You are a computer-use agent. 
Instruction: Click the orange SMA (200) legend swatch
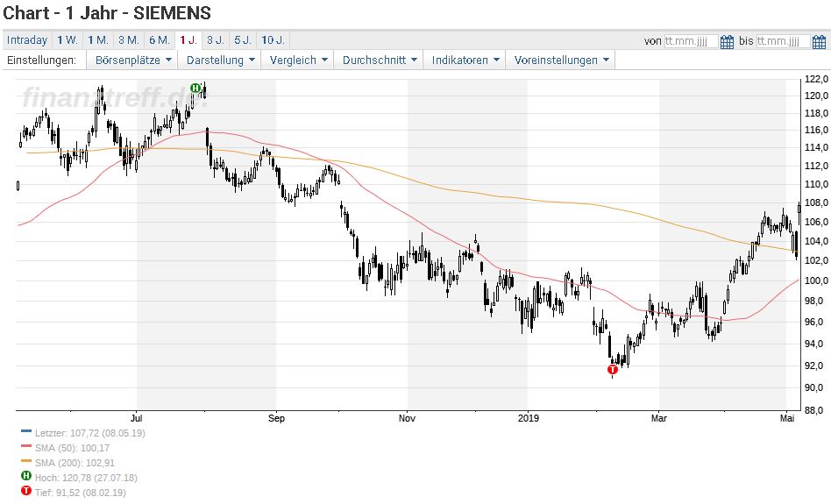point(26,461)
